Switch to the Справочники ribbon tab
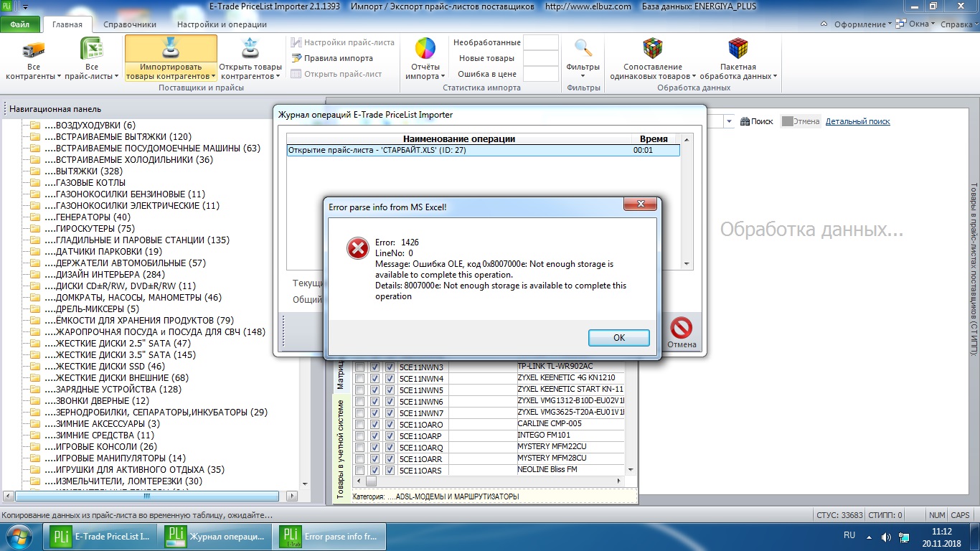The height and width of the screenshot is (551, 980). point(130,24)
